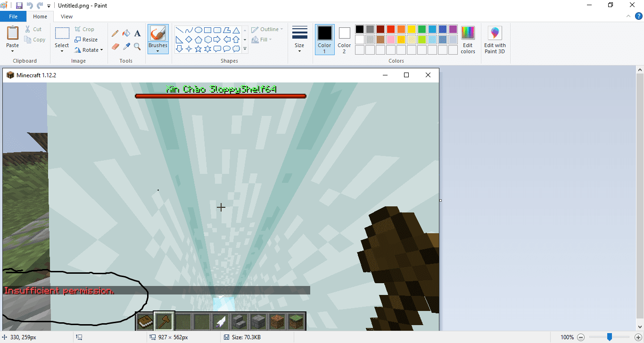The width and height of the screenshot is (644, 343).
Task: Click the Save icon in title bar
Action: tap(19, 6)
